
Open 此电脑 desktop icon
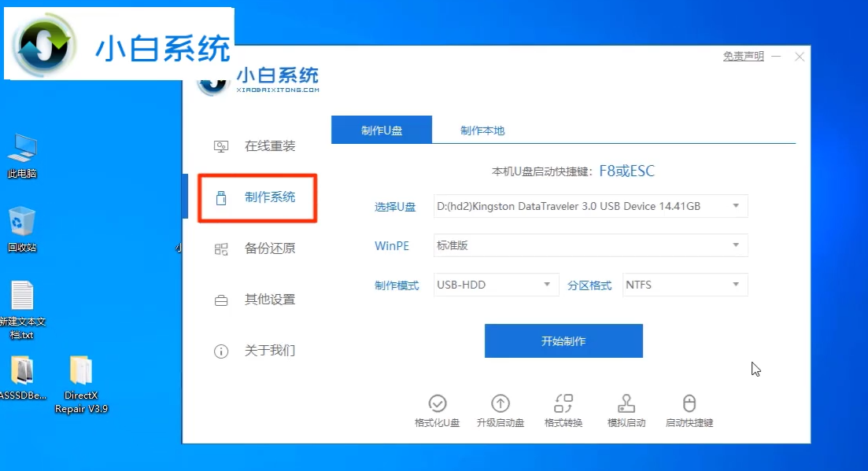click(x=22, y=156)
